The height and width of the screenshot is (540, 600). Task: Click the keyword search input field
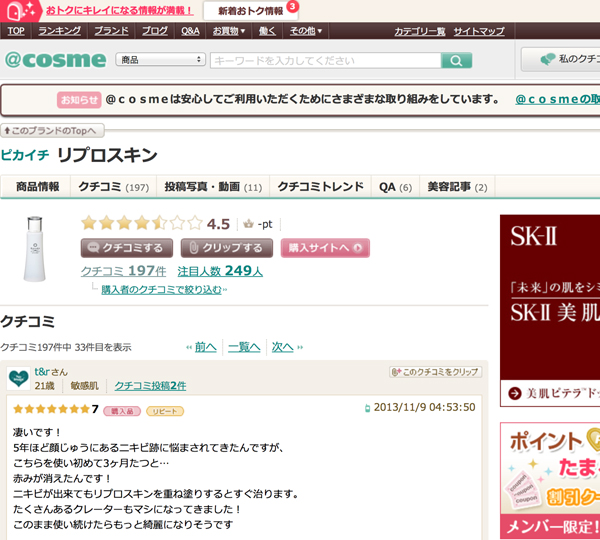325,61
